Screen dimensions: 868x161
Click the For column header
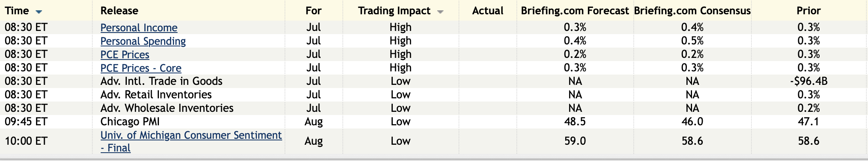click(x=313, y=11)
